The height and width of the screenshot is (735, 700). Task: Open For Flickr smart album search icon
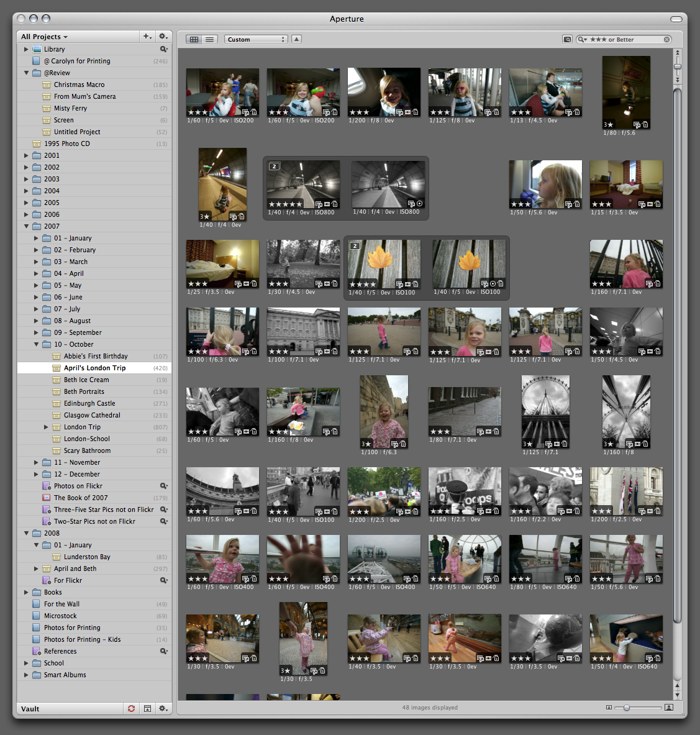[163, 580]
